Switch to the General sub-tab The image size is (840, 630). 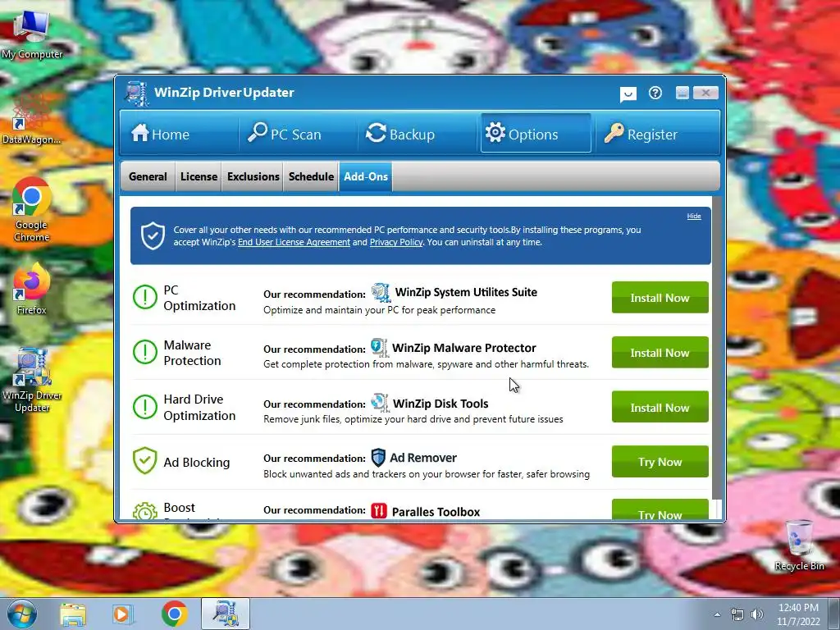[148, 176]
